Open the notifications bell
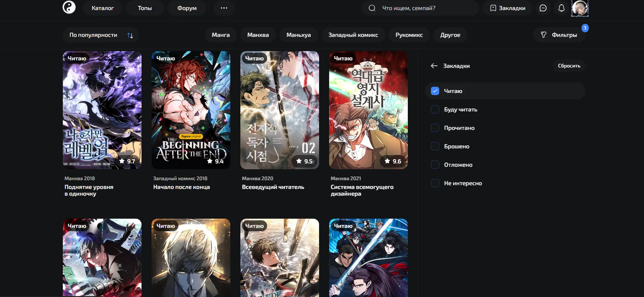 pyautogui.click(x=561, y=8)
